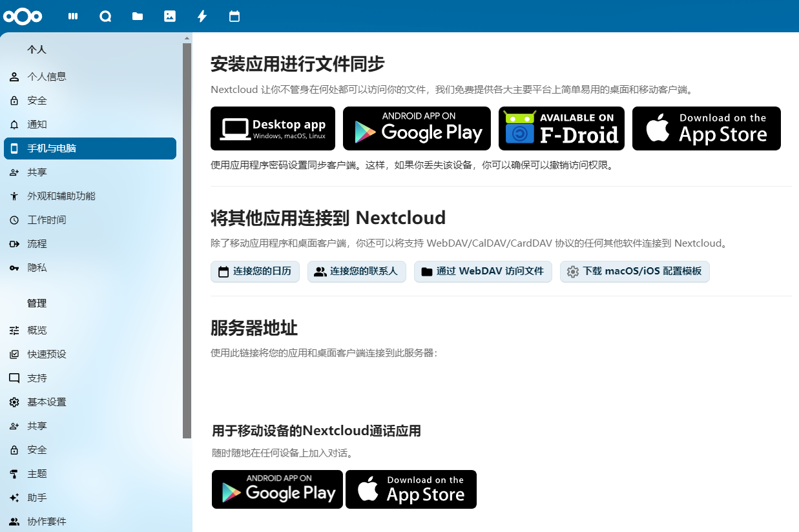Click 下载 macOS/iOS 配置模板 button
Screen dimensions: 799x532
coord(634,272)
